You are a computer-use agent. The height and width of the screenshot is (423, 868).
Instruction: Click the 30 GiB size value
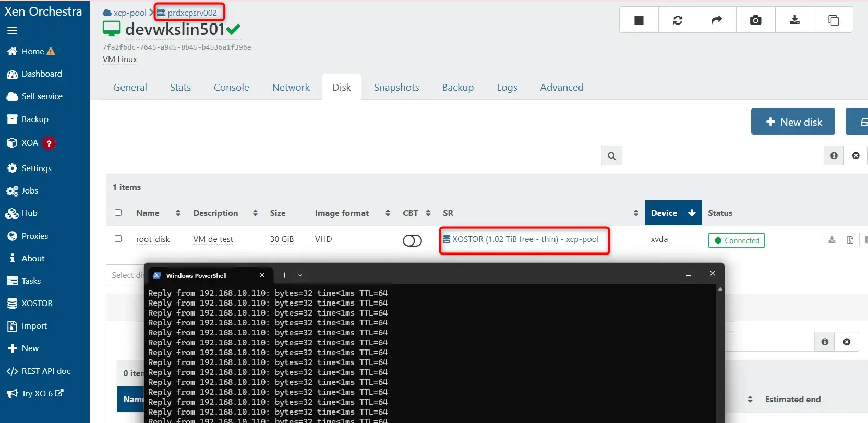pyautogui.click(x=282, y=239)
